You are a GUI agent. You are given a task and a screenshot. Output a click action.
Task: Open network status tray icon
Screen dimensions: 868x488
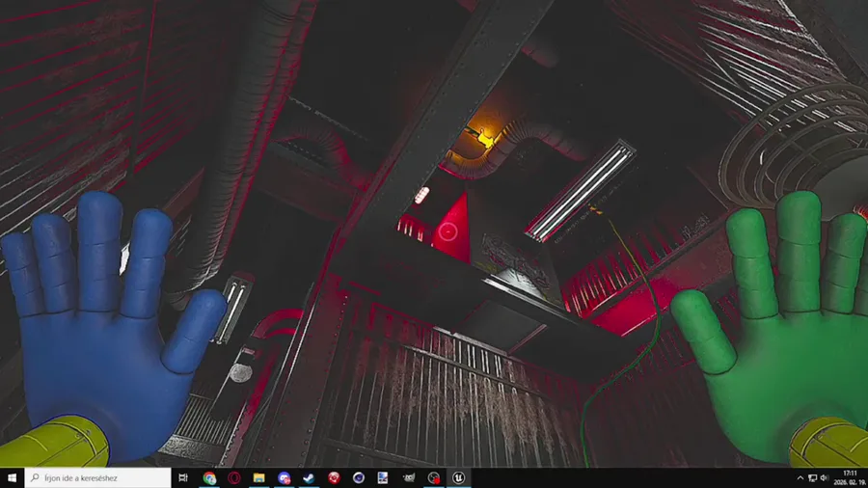click(812, 477)
